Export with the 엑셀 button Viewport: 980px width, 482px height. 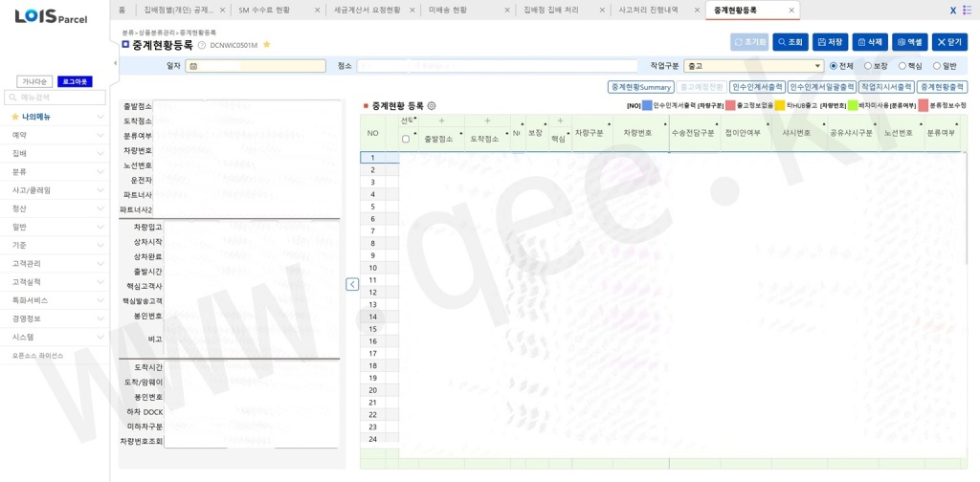(x=910, y=42)
